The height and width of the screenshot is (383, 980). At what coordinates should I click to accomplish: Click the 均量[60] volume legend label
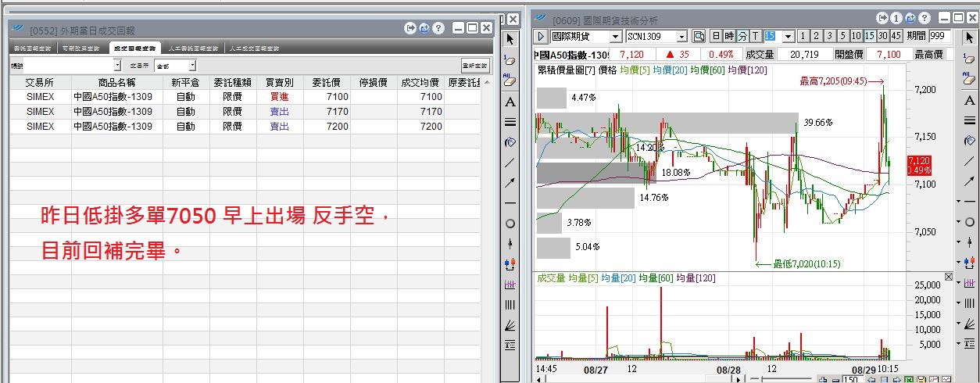click(x=655, y=278)
